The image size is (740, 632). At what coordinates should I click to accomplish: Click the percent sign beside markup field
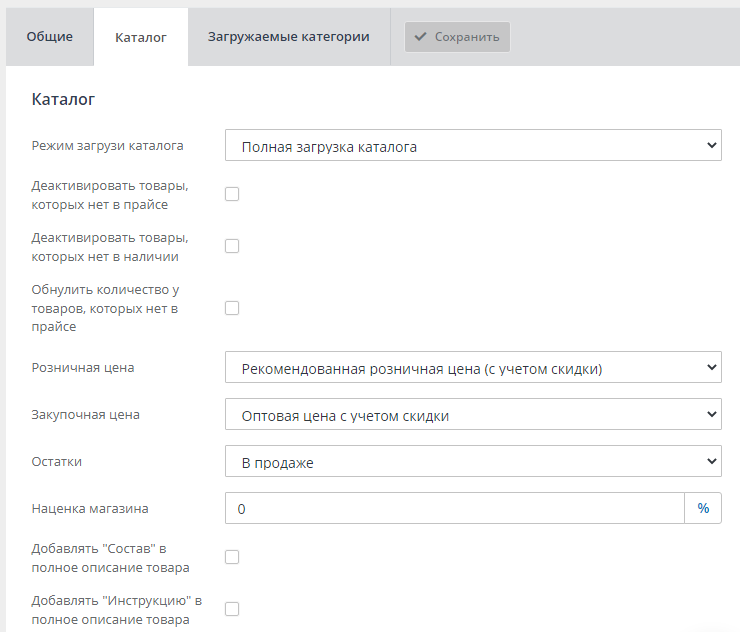(703, 509)
